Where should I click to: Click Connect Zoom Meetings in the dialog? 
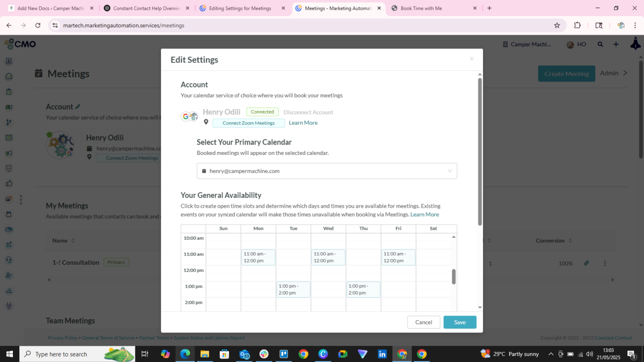(248, 123)
